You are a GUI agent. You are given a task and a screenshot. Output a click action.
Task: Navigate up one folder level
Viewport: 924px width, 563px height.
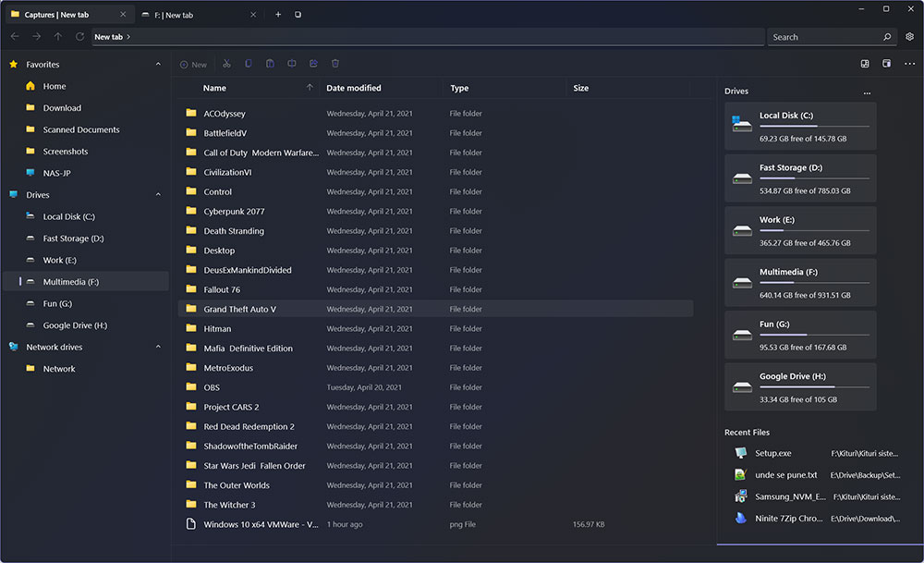pyautogui.click(x=57, y=37)
